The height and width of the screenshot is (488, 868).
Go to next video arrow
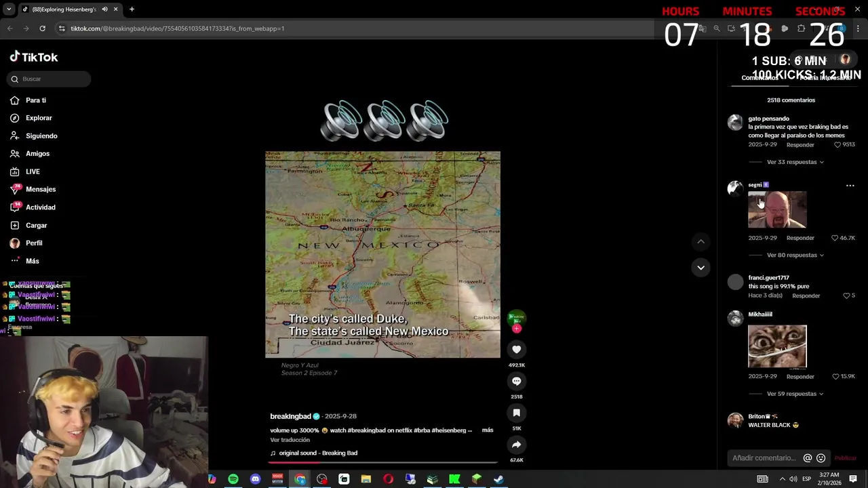pyautogui.click(x=701, y=267)
